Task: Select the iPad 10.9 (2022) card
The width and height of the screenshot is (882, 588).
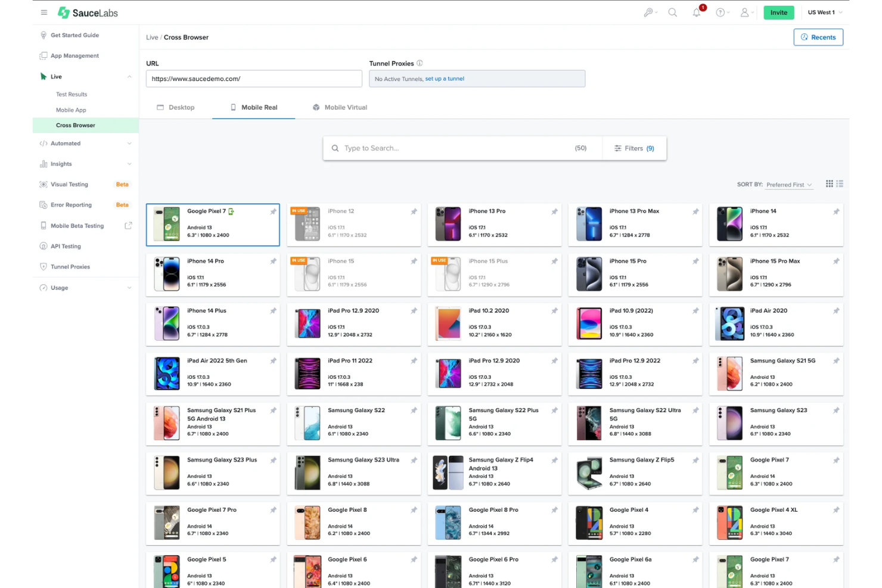Action: click(635, 325)
